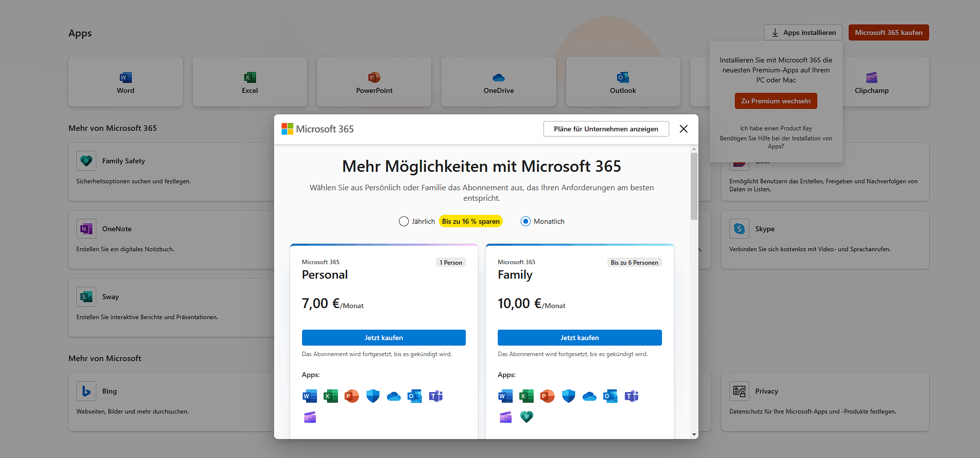This screenshot has width=980, height=458.
Task: Click the OneDrive cloud icon in Family plan
Action: point(589,396)
